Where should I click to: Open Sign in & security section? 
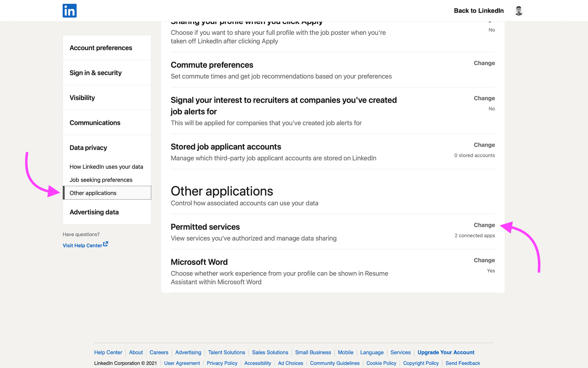(x=107, y=73)
